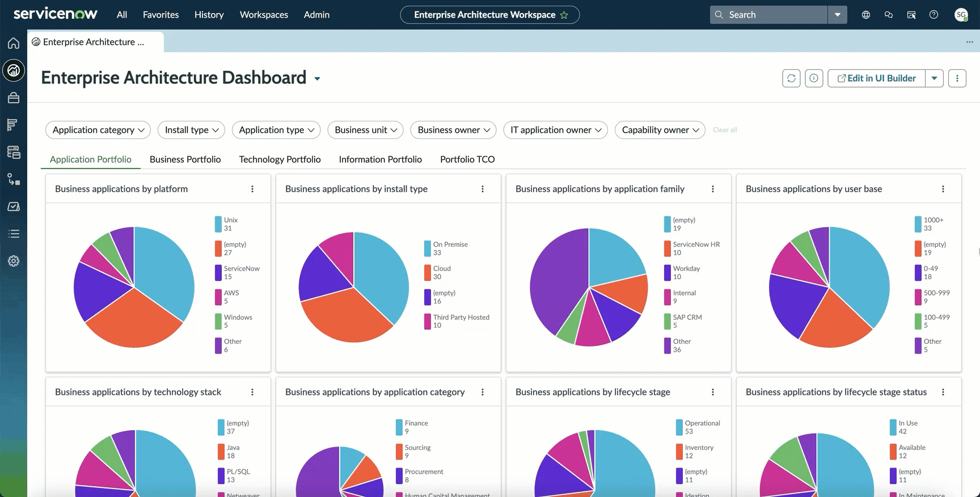
Task: Select the dashboard gauge icon in sidebar
Action: tap(14, 70)
